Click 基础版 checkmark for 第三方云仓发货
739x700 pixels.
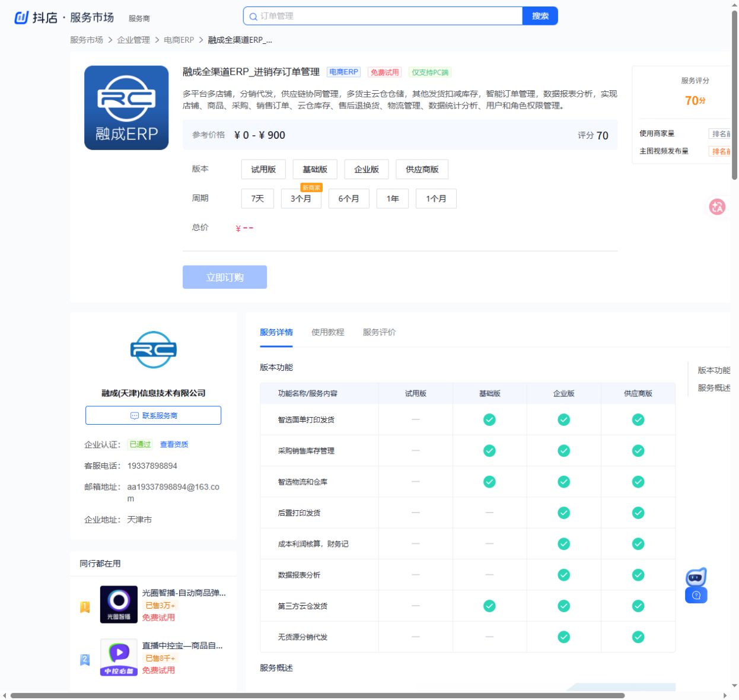point(489,606)
